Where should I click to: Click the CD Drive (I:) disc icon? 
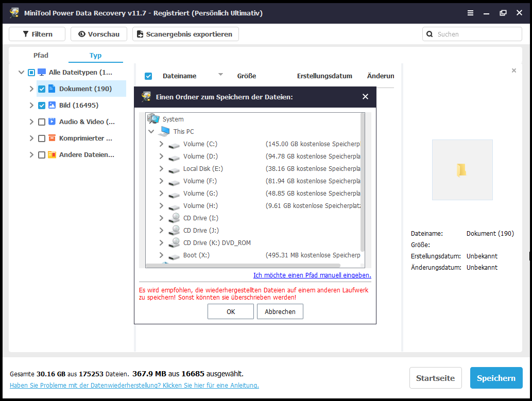click(175, 218)
